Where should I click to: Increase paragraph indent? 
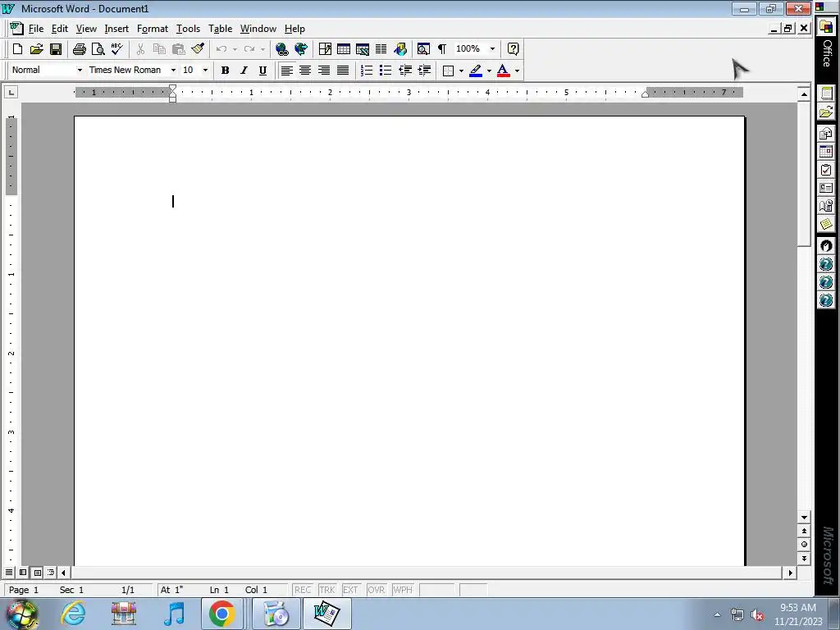424,71
